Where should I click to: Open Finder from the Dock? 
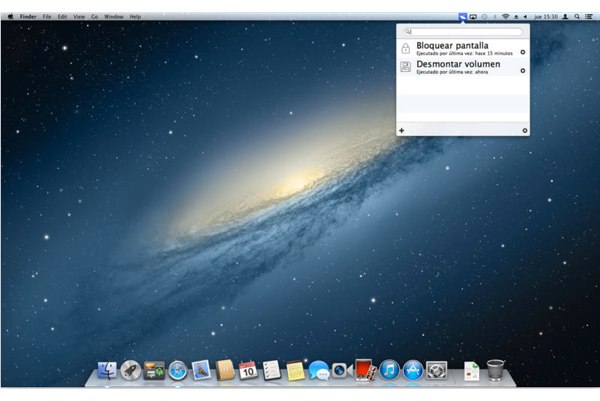[x=107, y=370]
